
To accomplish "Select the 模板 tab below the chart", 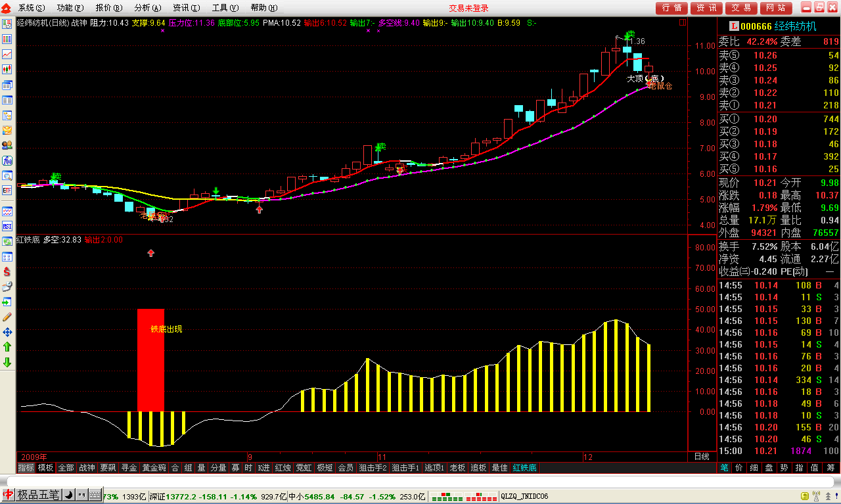I will [45, 468].
